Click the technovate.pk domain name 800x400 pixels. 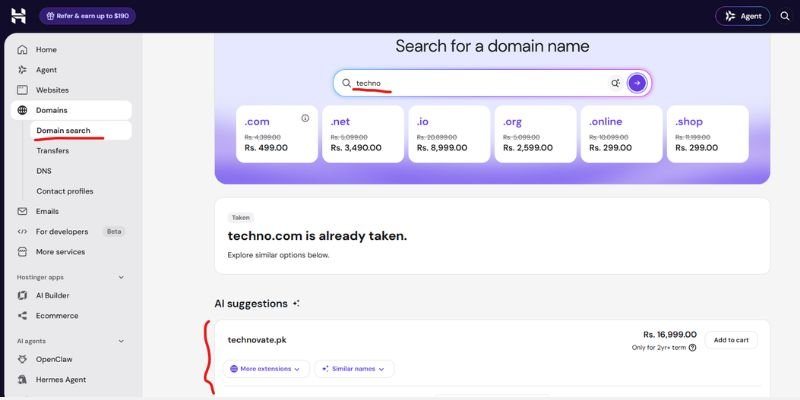tap(257, 340)
